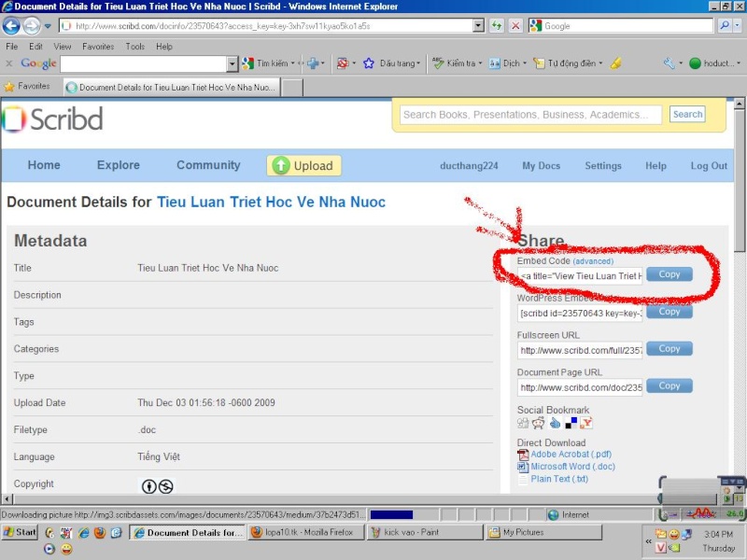Click the Yahoo Messenger smiley in system tray
The image size is (747, 560).
[673, 534]
